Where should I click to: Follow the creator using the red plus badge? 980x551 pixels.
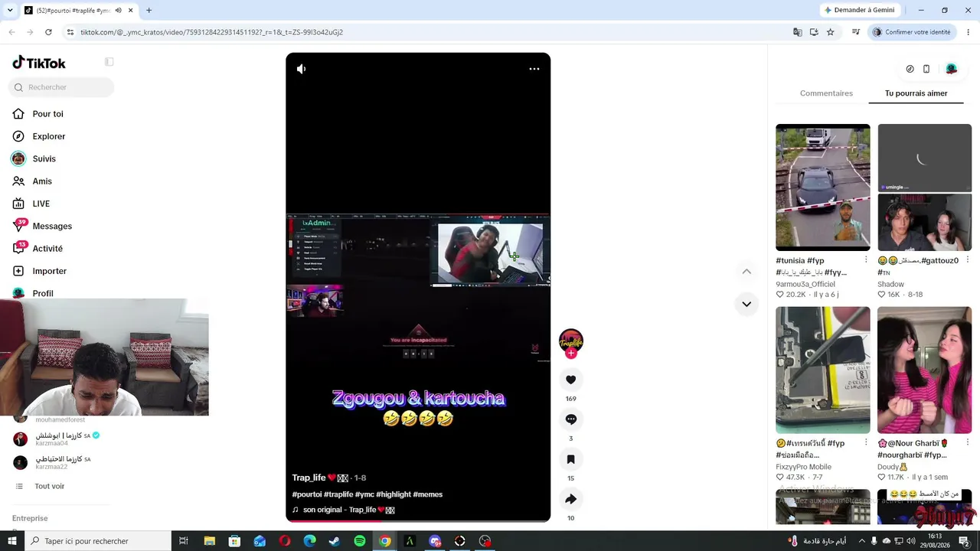click(x=570, y=354)
